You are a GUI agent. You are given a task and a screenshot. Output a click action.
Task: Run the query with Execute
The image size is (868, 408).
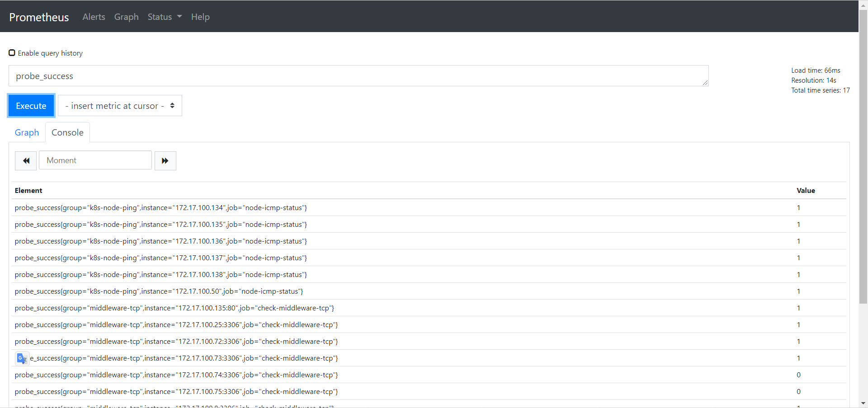point(31,106)
